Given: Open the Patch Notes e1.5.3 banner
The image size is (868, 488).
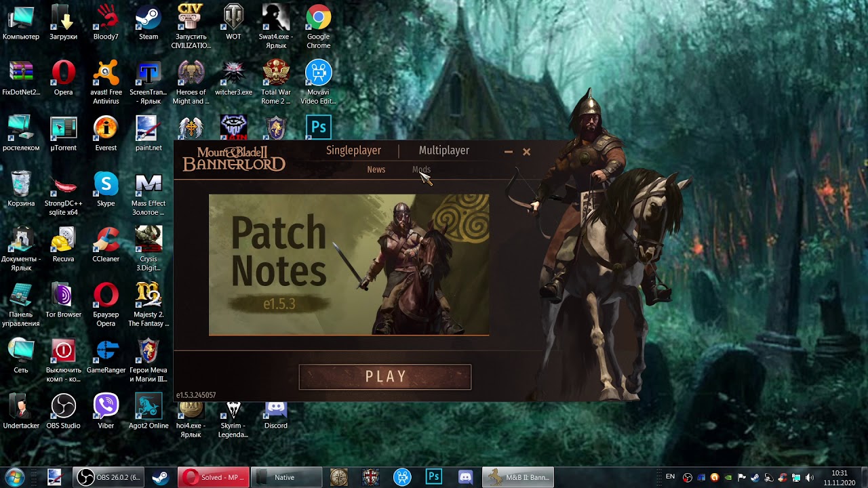Looking at the screenshot, I should point(349,265).
